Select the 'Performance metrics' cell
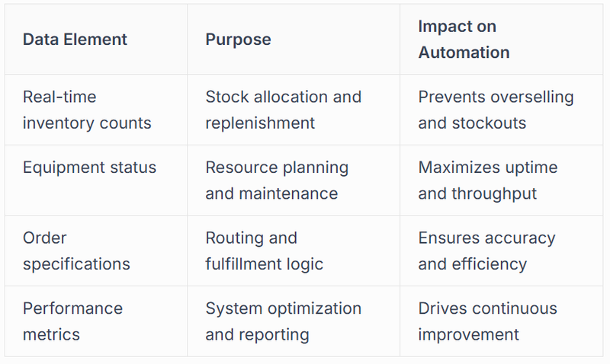The width and height of the screenshot is (610, 364). [x=72, y=321]
